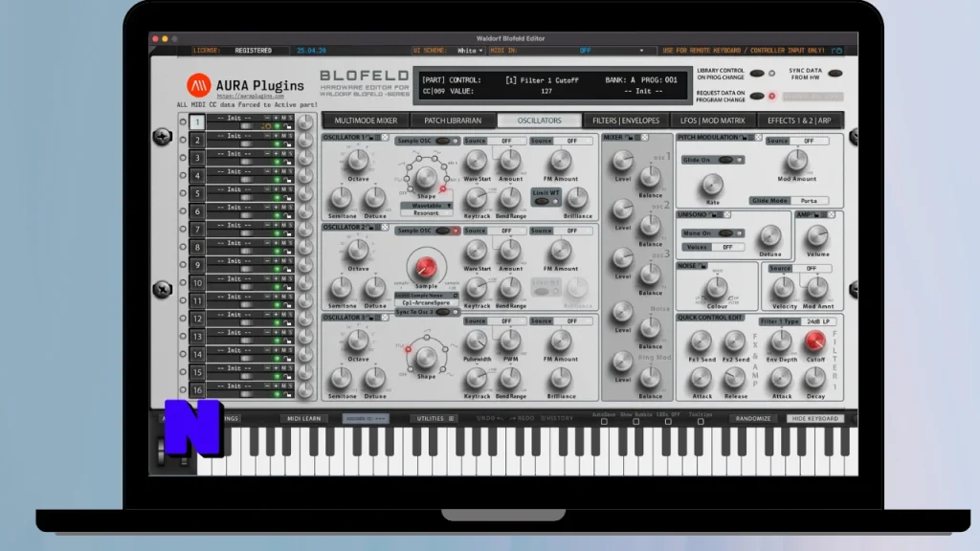Image resolution: width=980 pixels, height=551 pixels.
Task: Click the refresh icon on the top bar
Action: 837,51
